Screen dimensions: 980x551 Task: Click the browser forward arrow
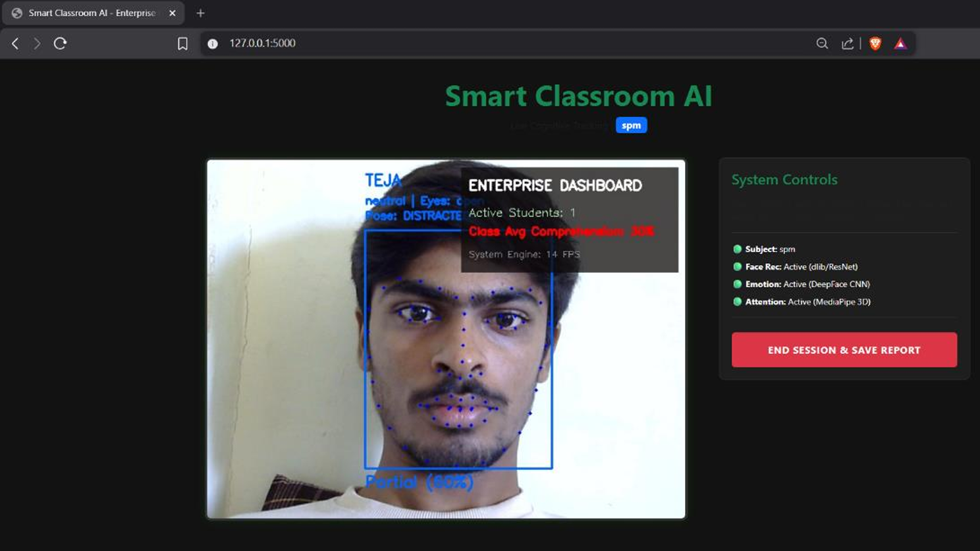pos(37,43)
